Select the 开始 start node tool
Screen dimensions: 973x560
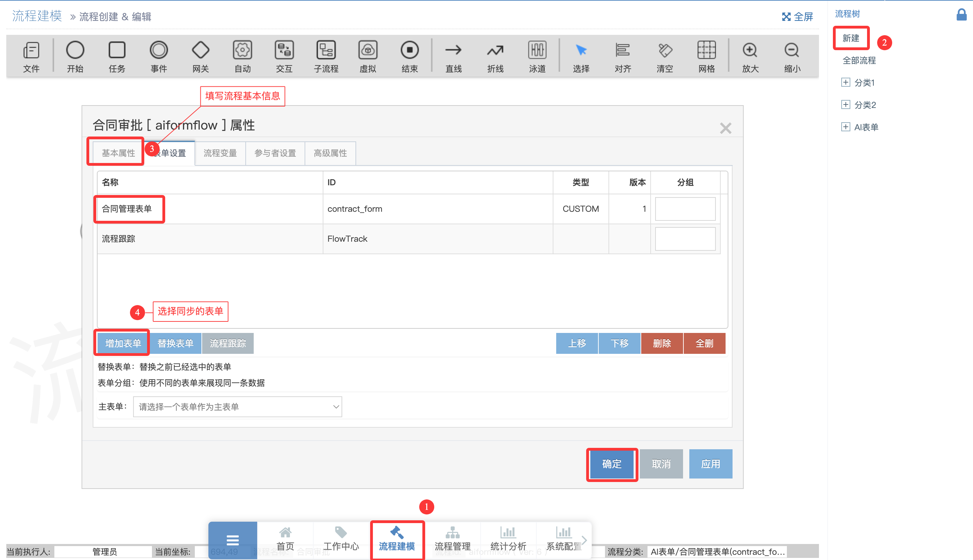[x=75, y=57]
